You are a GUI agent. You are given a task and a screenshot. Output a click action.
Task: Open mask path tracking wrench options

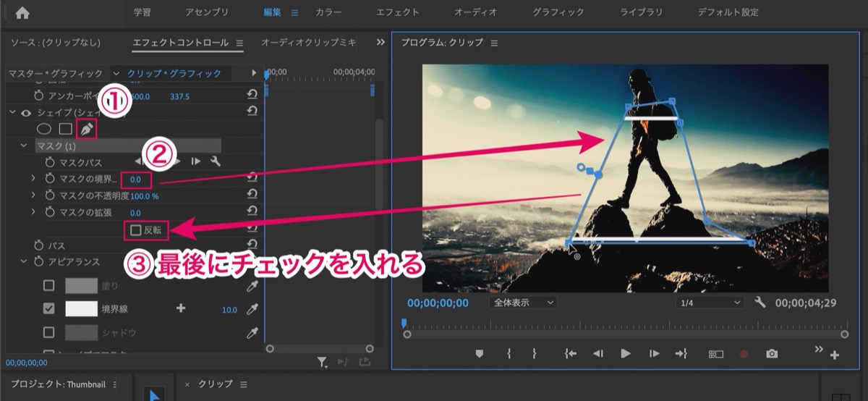pyautogui.click(x=215, y=161)
